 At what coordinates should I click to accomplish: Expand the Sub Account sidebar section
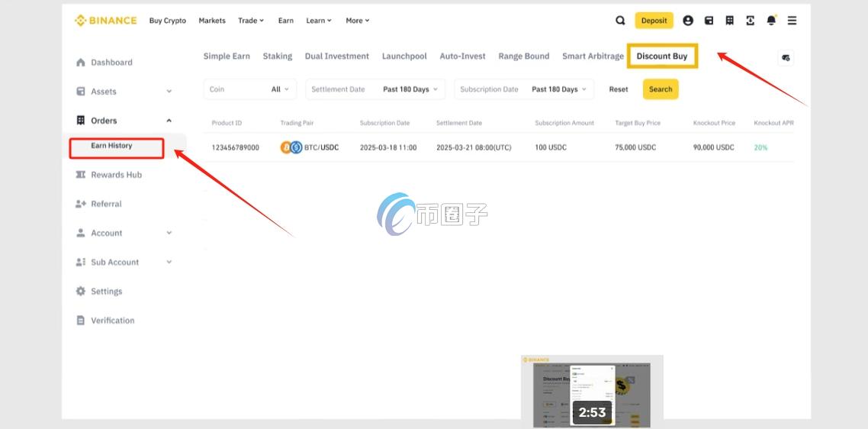(x=169, y=262)
